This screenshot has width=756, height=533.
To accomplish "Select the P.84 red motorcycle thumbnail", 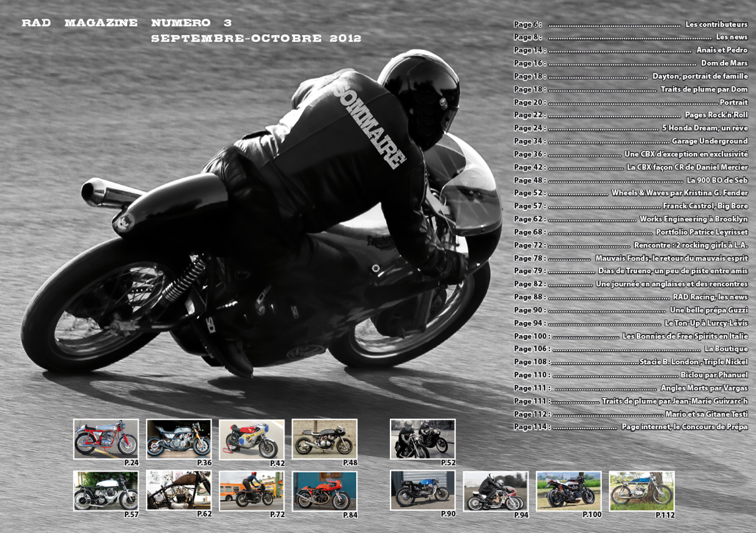I will tap(325, 491).
